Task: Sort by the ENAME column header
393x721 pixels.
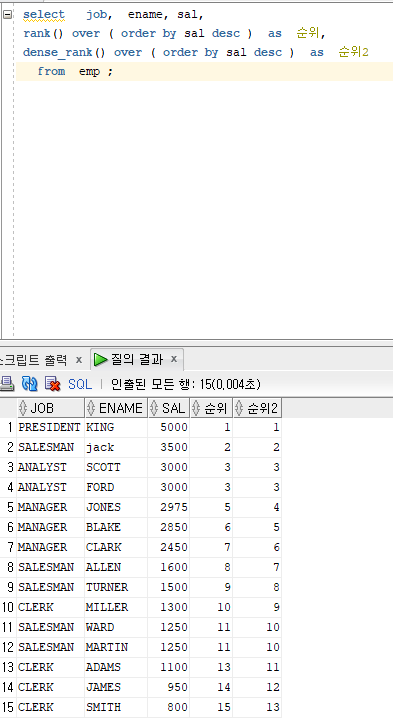Action: tap(116, 408)
